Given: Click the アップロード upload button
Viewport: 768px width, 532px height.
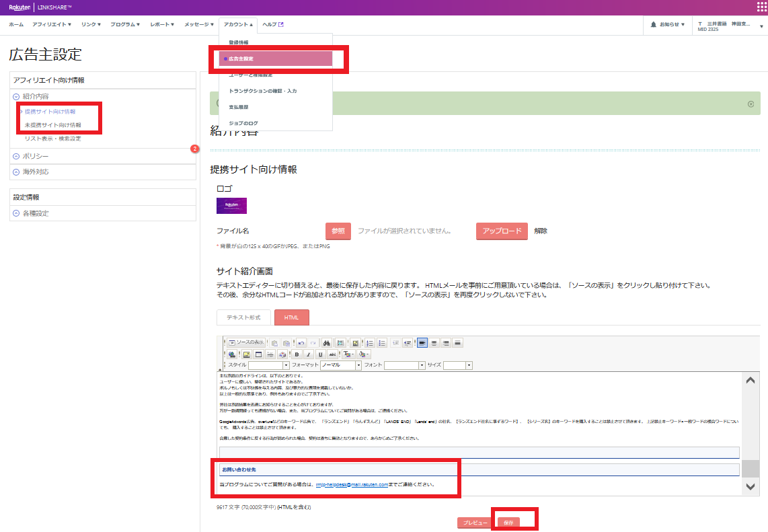Looking at the screenshot, I should 502,231.
